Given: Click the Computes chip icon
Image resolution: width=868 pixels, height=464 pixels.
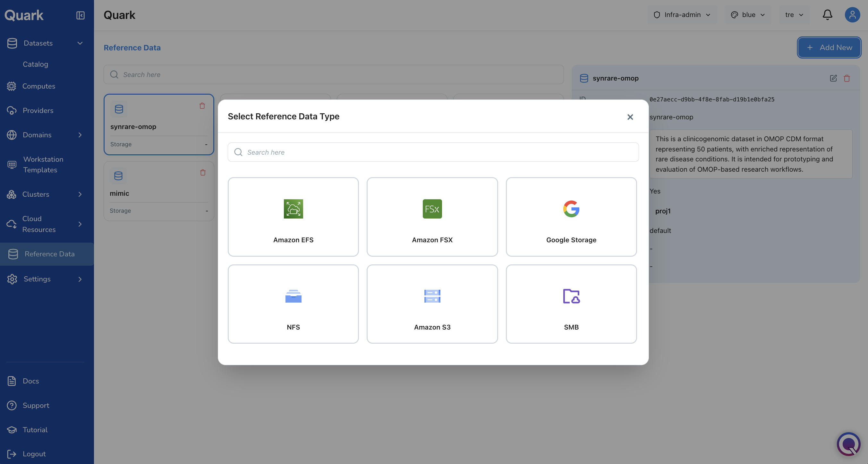Looking at the screenshot, I should [12, 86].
